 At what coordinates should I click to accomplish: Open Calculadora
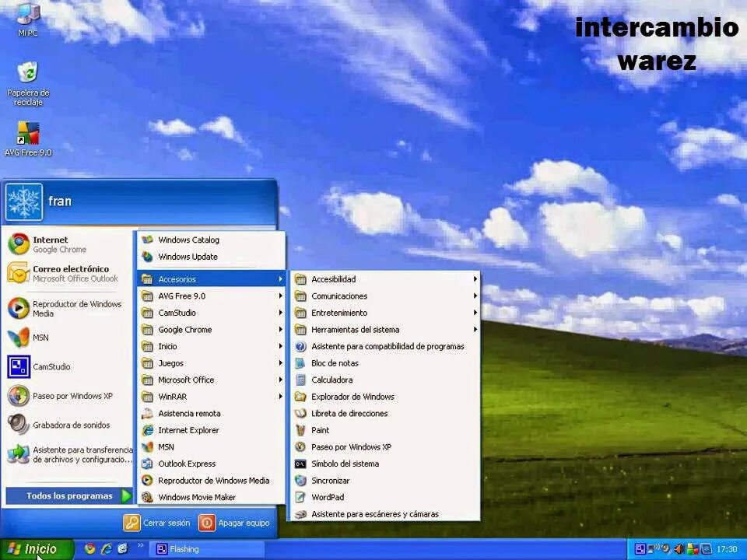click(385, 380)
